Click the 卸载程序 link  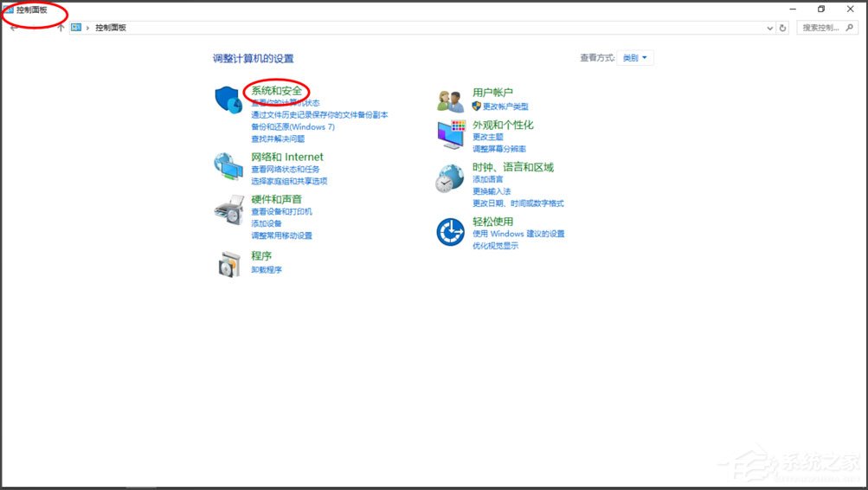point(267,269)
